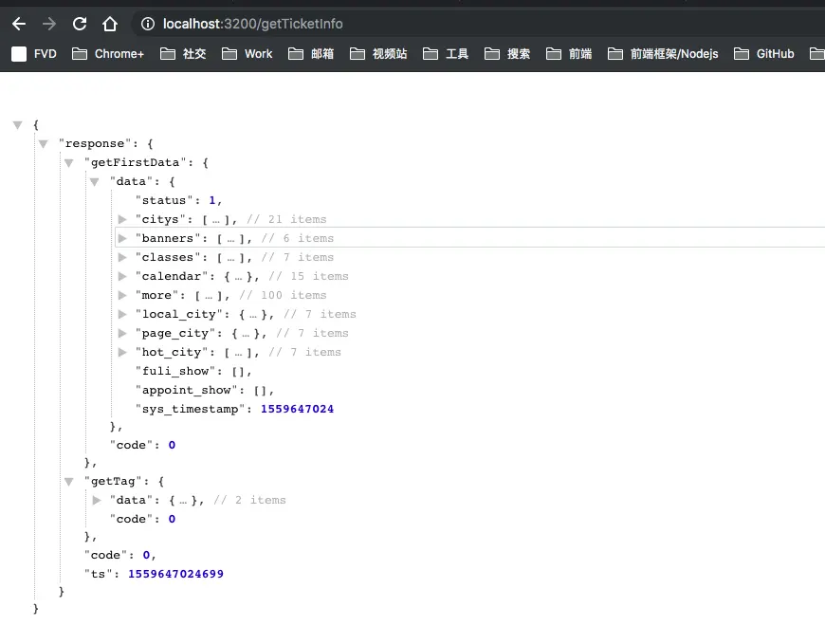Viewport: 825px width, 644px height.
Task: Collapse the root JSON object
Action: (x=18, y=125)
